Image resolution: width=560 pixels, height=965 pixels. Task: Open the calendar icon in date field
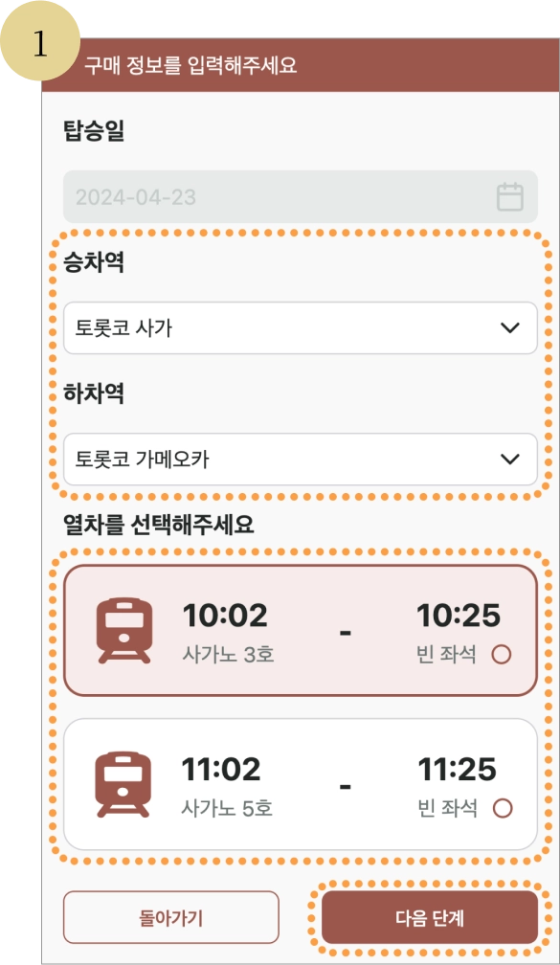point(509,197)
